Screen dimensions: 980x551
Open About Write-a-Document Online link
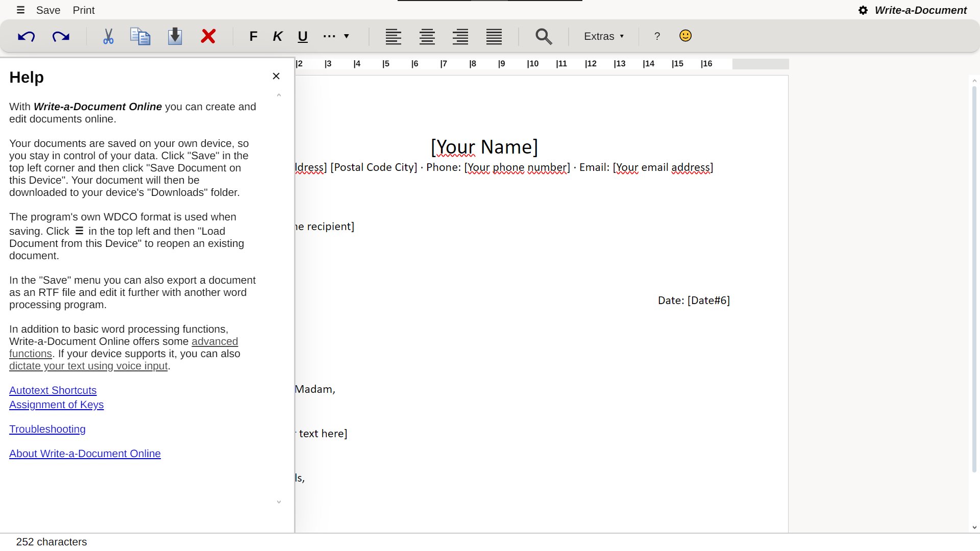pos(85,454)
